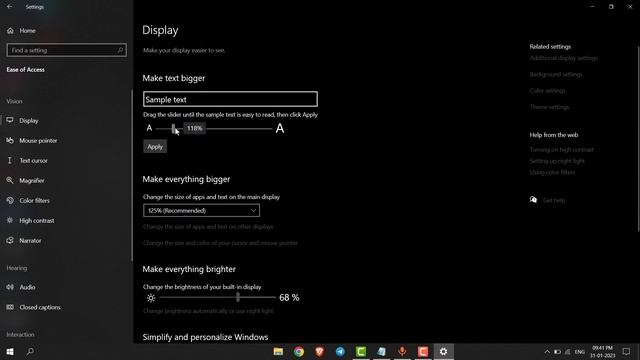Open the Windows Start menu
Screen dimensions: 640x360
click(x=10, y=351)
